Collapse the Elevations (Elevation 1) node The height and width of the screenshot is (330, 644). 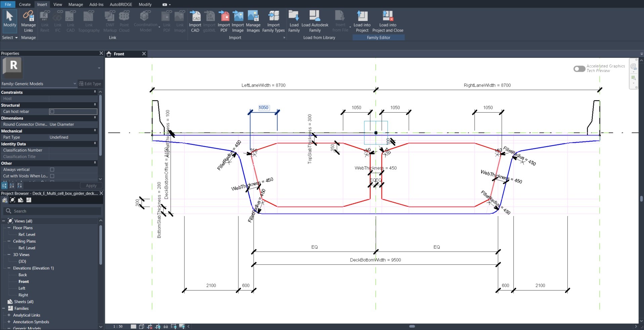click(x=9, y=268)
